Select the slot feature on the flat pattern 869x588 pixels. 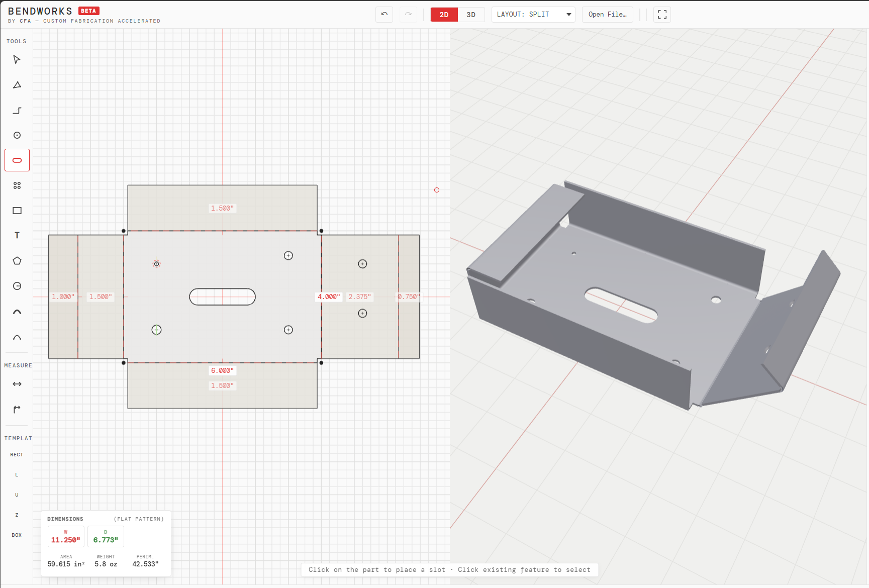[222, 297]
